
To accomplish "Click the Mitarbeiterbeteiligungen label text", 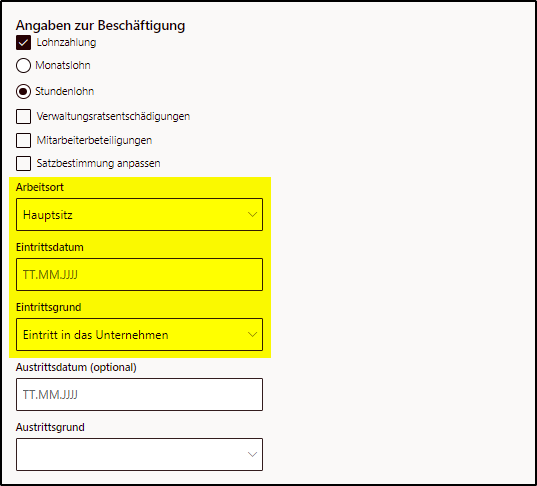I will click(94, 140).
